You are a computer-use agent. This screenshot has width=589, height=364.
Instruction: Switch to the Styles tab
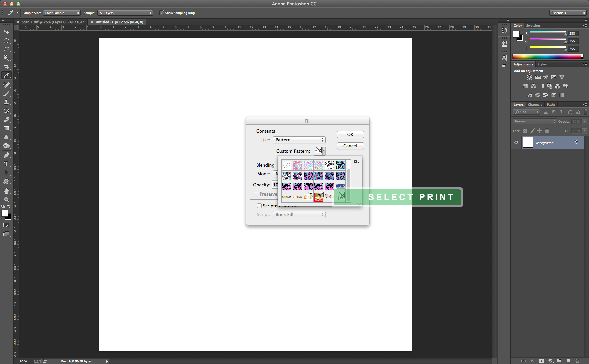point(542,64)
